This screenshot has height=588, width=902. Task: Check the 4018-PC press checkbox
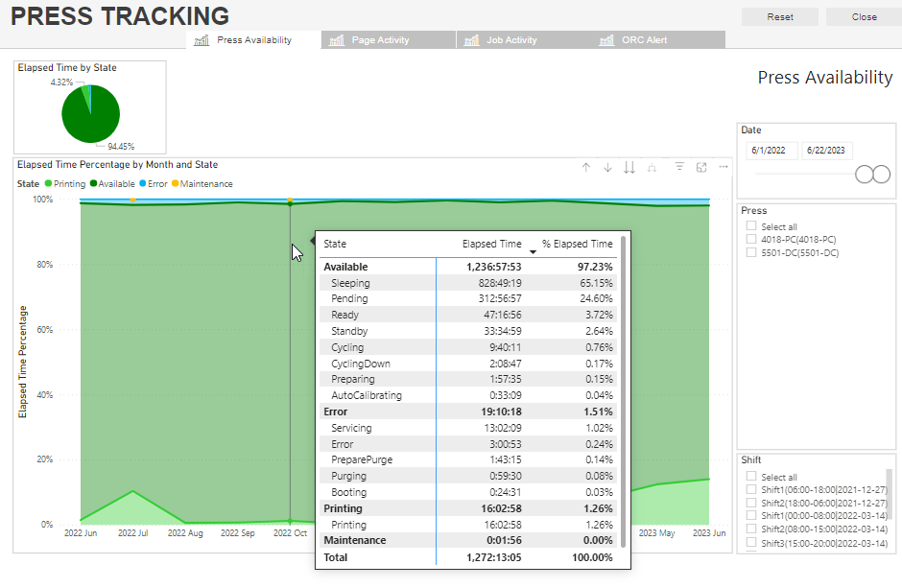tap(752, 239)
